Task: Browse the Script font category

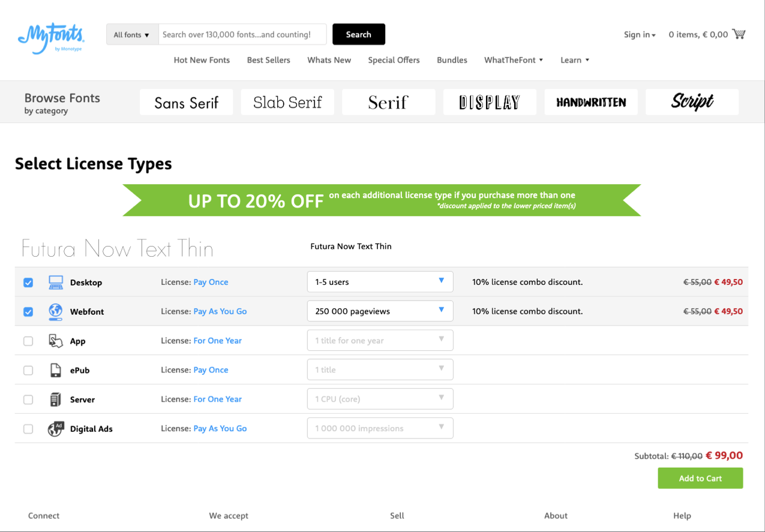Action: point(692,102)
